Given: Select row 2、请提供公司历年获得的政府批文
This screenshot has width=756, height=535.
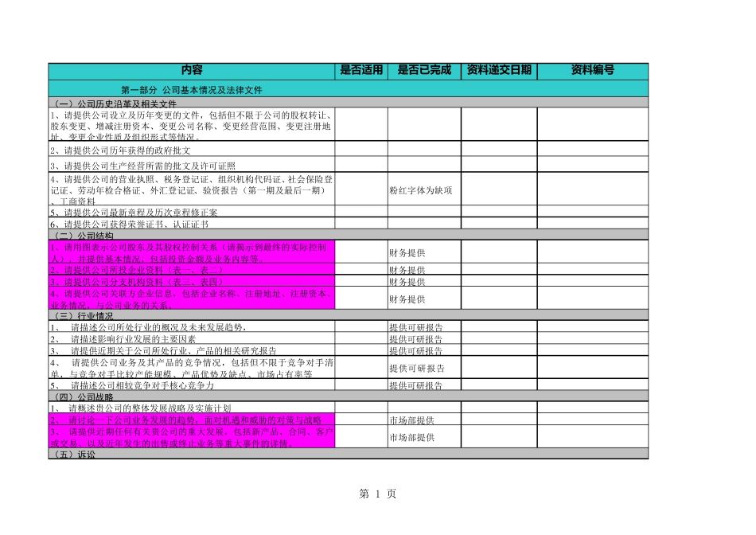Looking at the screenshot, I should click(x=192, y=149).
